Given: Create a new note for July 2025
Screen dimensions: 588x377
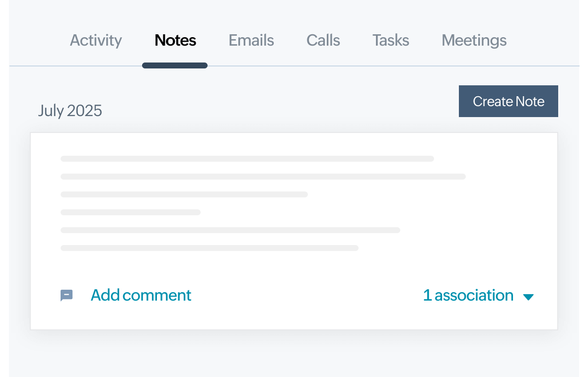Looking at the screenshot, I should (509, 101).
